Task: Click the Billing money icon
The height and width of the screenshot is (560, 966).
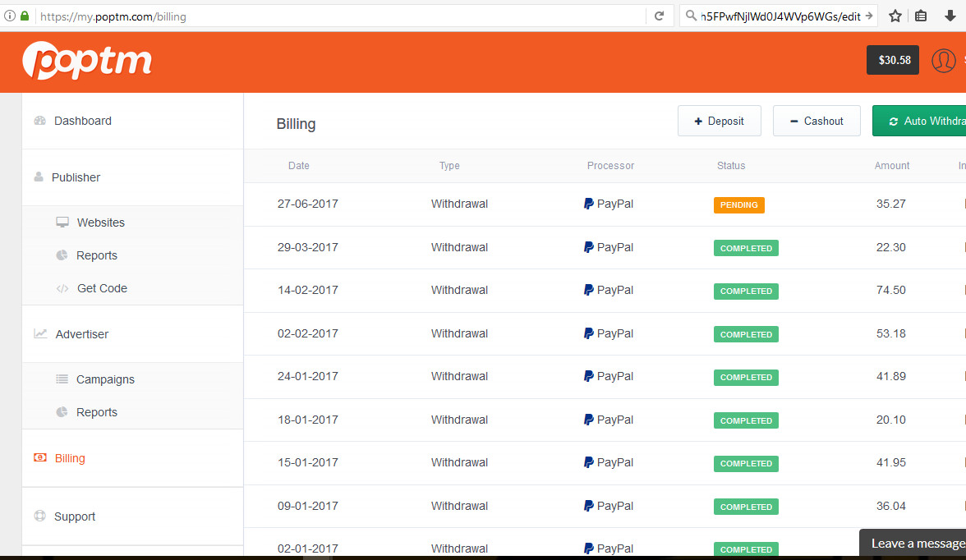Action: (x=40, y=457)
